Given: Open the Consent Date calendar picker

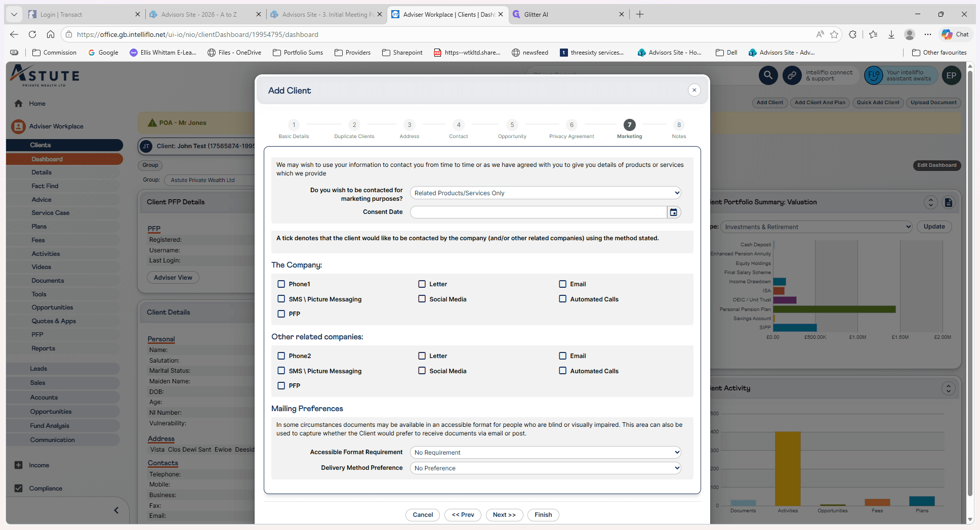Looking at the screenshot, I should point(674,212).
